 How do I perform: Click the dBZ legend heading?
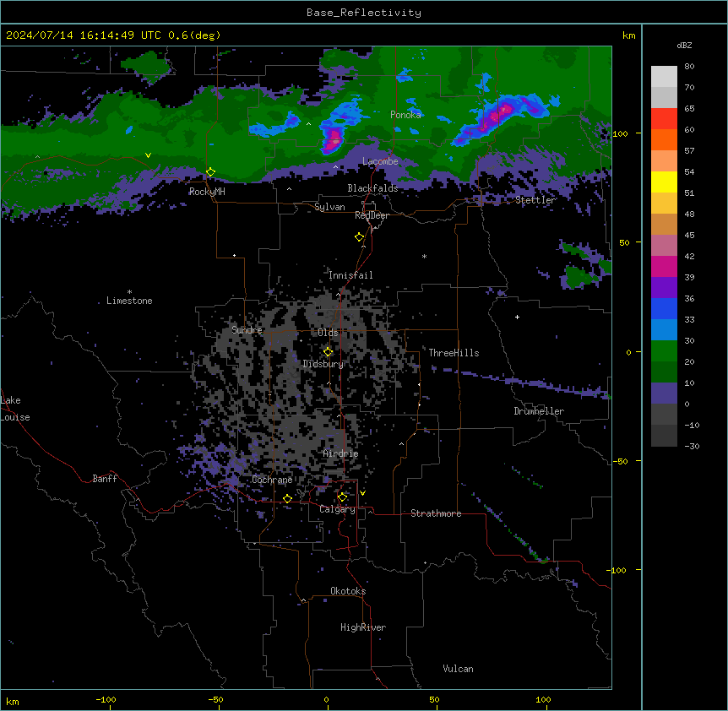[684, 45]
